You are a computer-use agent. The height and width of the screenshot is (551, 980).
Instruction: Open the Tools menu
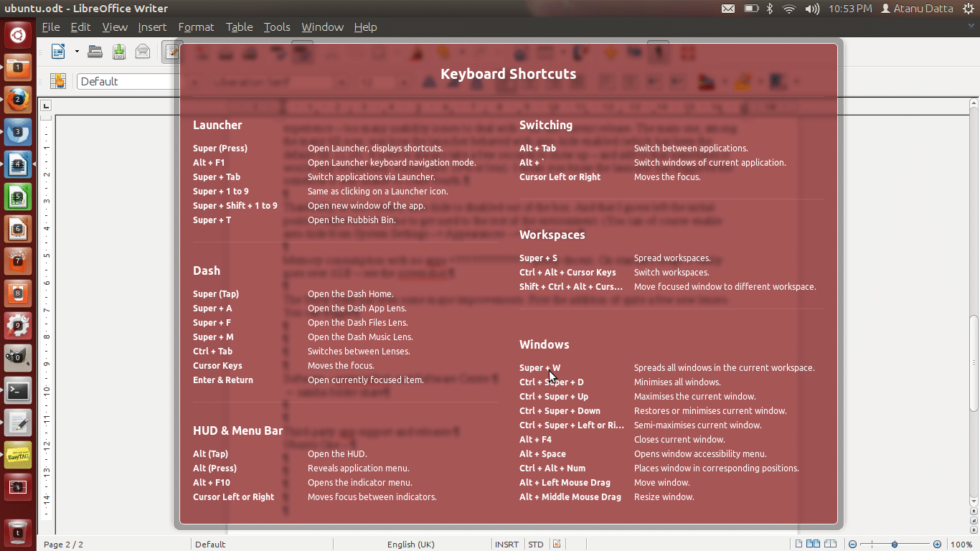pyautogui.click(x=277, y=27)
